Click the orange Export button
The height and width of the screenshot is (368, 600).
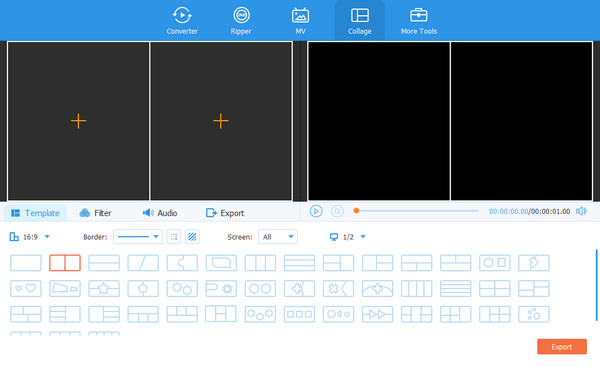tap(562, 347)
